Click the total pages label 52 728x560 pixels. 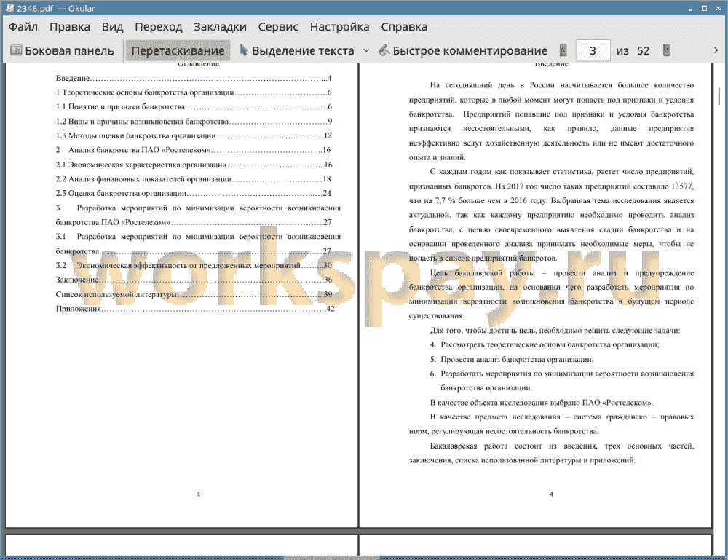click(x=643, y=51)
